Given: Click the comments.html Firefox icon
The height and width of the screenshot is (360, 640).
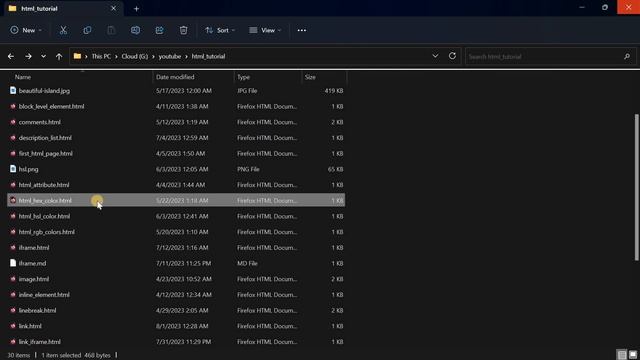Looking at the screenshot, I should [x=13, y=122].
